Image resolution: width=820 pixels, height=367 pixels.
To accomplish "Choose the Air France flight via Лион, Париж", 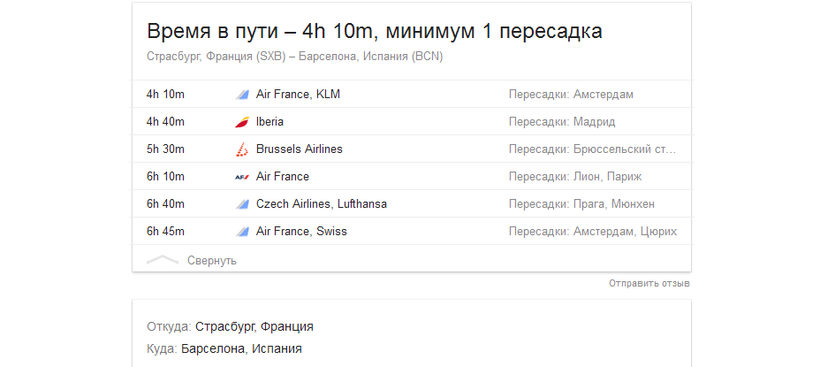I will [412, 177].
